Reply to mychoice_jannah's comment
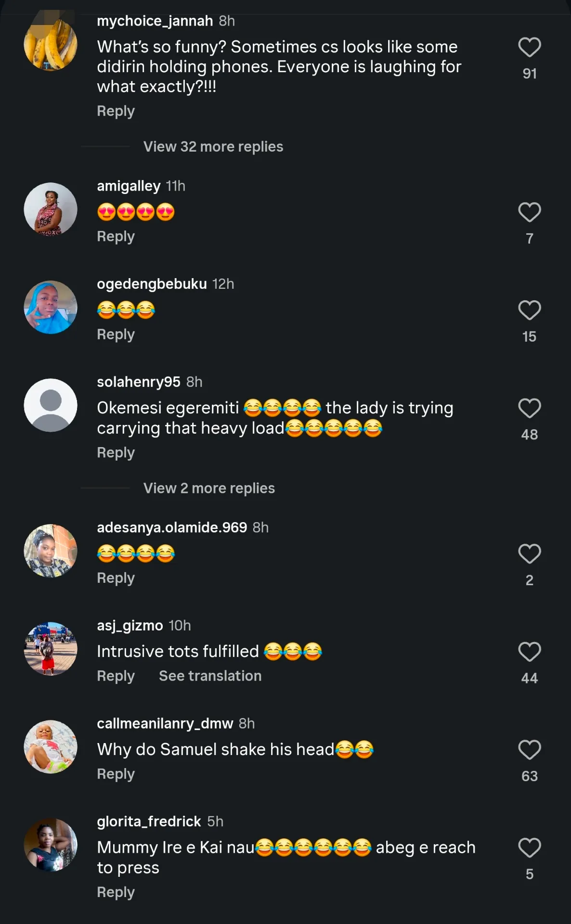The image size is (571, 924). [x=116, y=111]
